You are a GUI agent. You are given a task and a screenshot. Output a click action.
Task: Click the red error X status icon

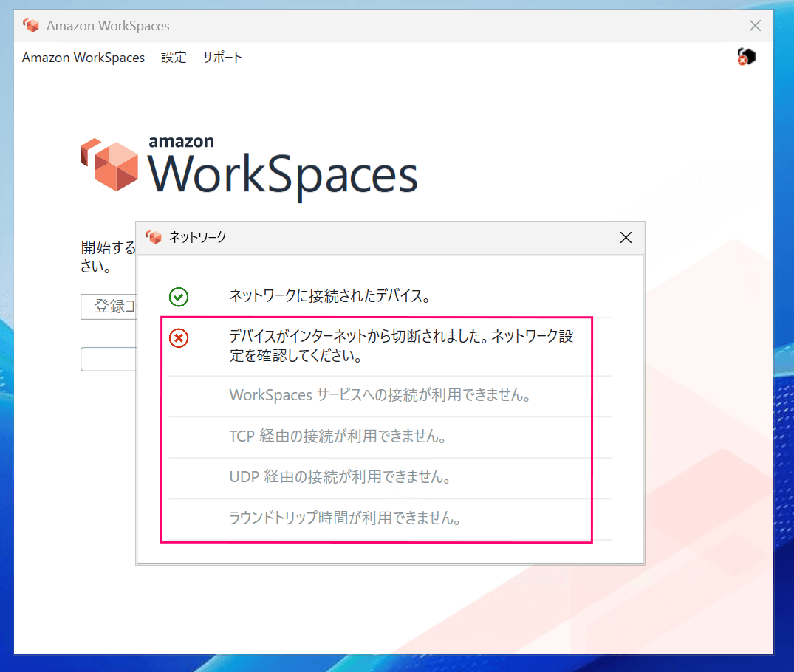(x=179, y=337)
